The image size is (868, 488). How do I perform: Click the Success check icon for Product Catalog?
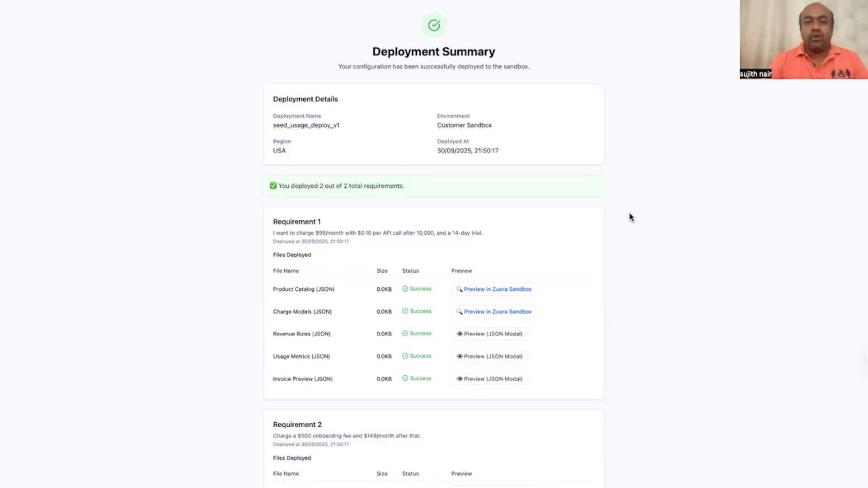click(405, 289)
